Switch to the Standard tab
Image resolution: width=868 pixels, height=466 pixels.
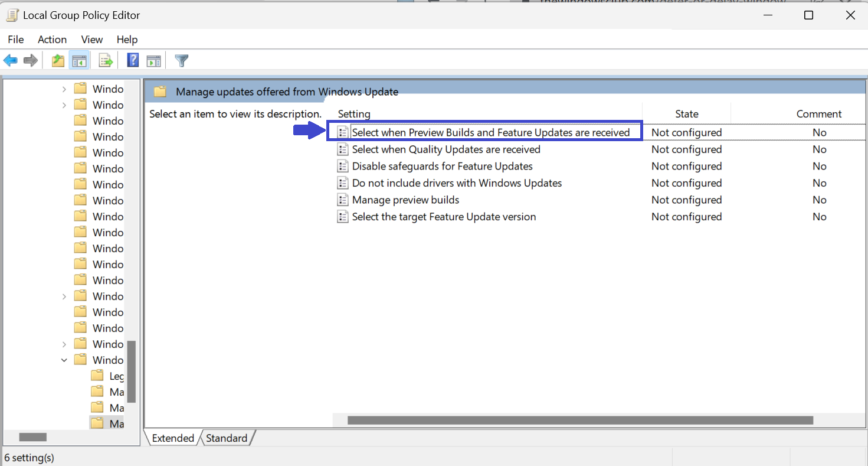227,438
